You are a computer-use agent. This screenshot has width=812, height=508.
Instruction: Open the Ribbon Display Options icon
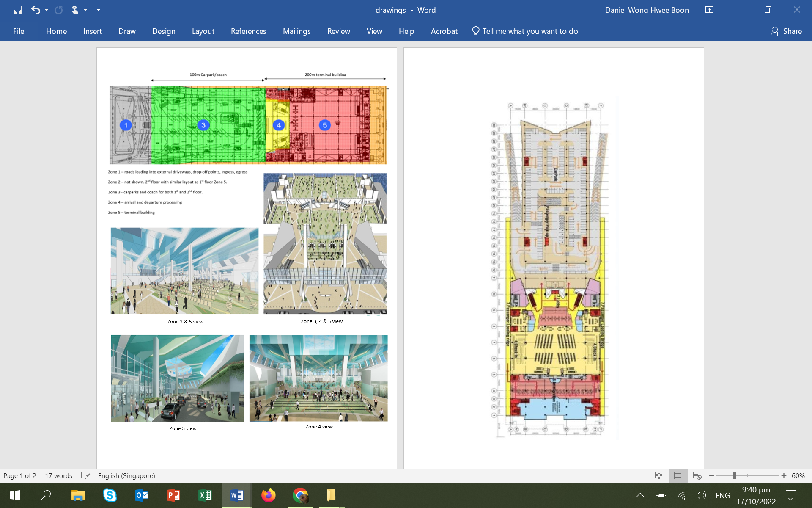click(x=709, y=10)
